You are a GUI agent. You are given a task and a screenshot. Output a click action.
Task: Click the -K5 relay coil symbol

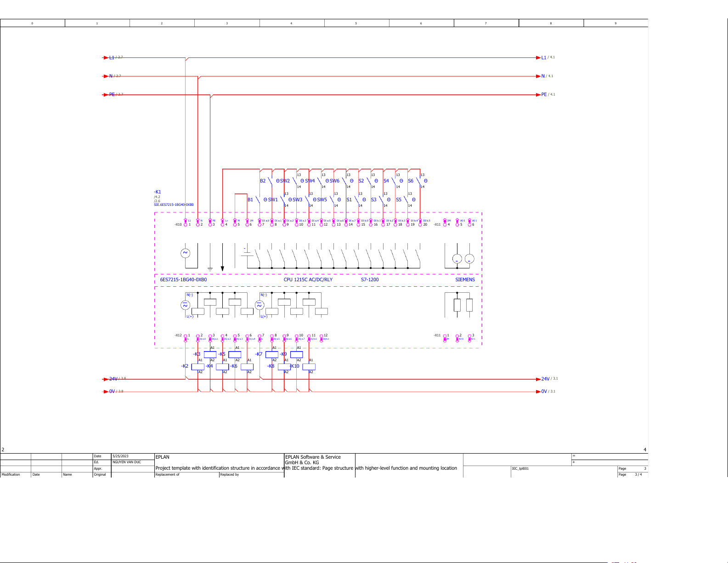pyautogui.click(x=235, y=354)
